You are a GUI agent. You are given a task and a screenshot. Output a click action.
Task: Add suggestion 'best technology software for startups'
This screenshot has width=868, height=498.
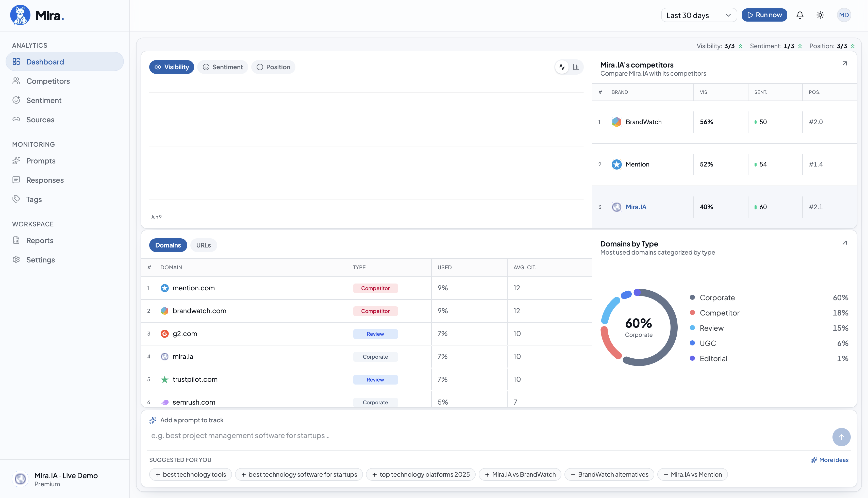click(299, 474)
